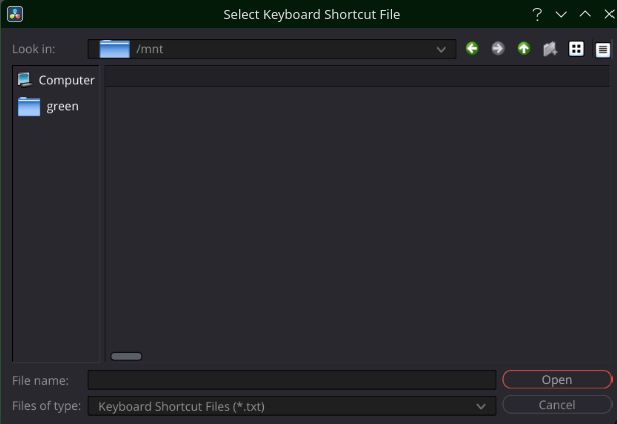The width and height of the screenshot is (617, 424).
Task: Open the Files of type dropdown
Action: click(292, 406)
